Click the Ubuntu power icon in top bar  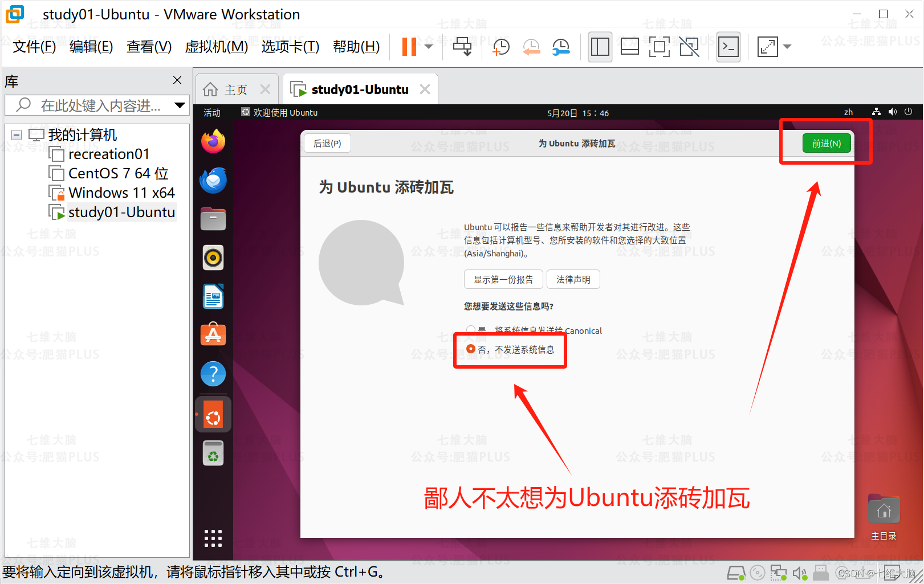(x=909, y=112)
